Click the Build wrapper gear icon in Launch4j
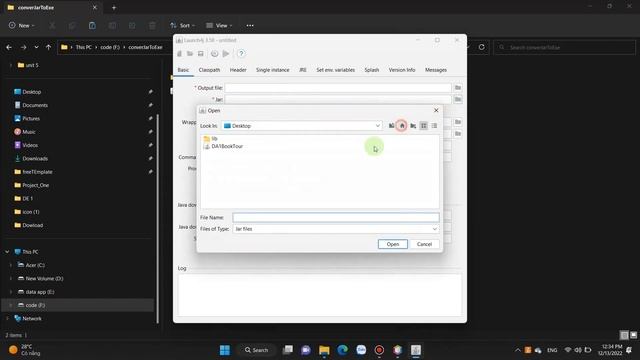The image size is (640, 360). coord(214,54)
